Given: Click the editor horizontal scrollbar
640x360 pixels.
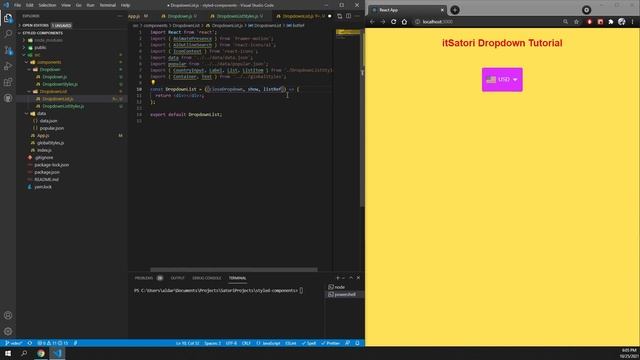Looking at the screenshot, I should click(233, 270).
